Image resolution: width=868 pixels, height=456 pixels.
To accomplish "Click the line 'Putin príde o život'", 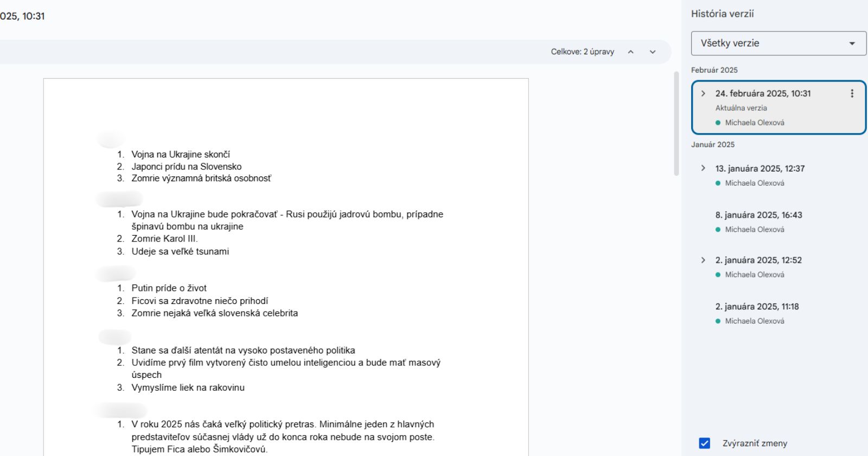I will [x=169, y=288].
